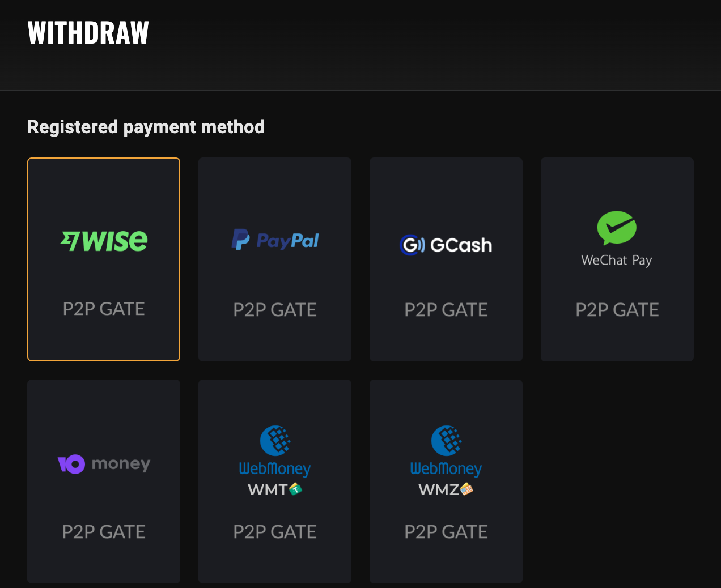721x588 pixels.
Task: Click the green WMT badge icon
Action: tap(295, 489)
